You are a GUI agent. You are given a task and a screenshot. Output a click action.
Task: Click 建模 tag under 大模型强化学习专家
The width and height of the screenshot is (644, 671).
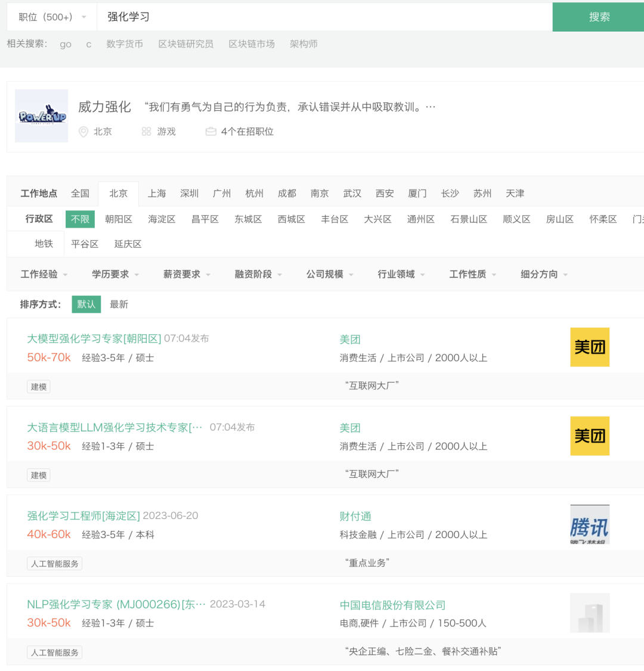point(39,387)
